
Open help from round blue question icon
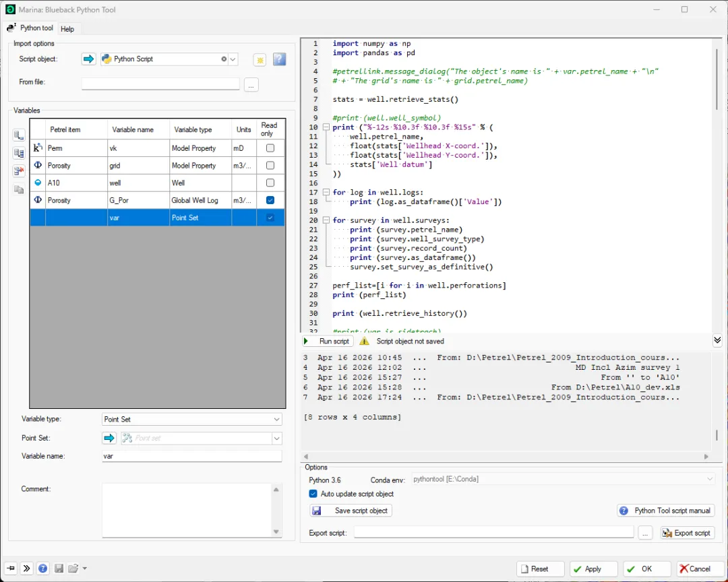(x=42, y=568)
